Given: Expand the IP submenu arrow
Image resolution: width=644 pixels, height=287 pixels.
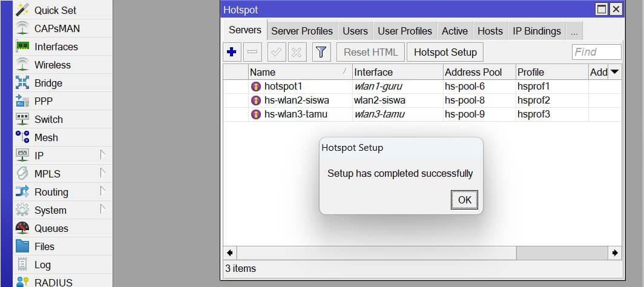Looking at the screenshot, I should pos(103,156).
